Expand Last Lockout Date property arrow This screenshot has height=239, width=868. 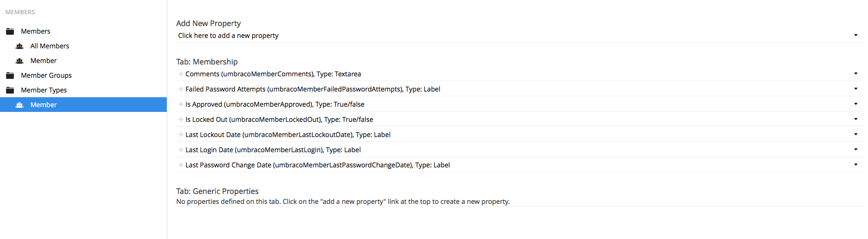tap(856, 134)
